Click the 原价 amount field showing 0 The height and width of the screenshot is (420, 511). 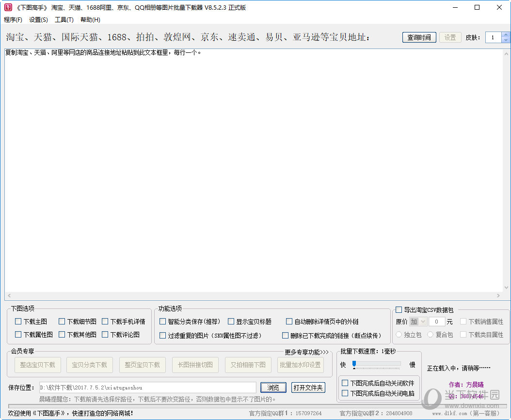tap(437, 322)
